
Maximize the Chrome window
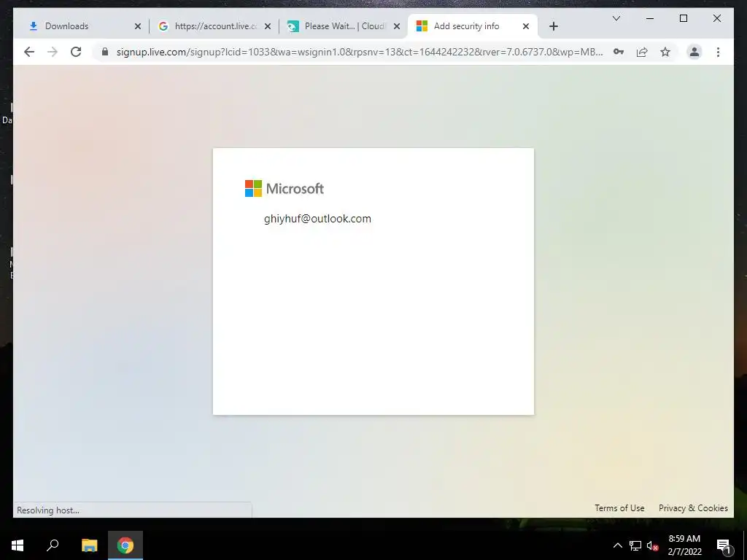[x=683, y=18]
